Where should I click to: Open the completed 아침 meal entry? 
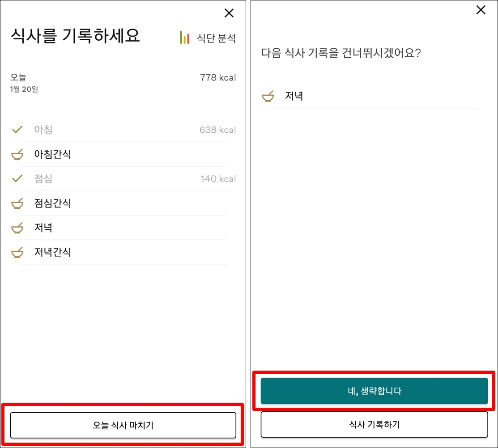tap(43, 130)
